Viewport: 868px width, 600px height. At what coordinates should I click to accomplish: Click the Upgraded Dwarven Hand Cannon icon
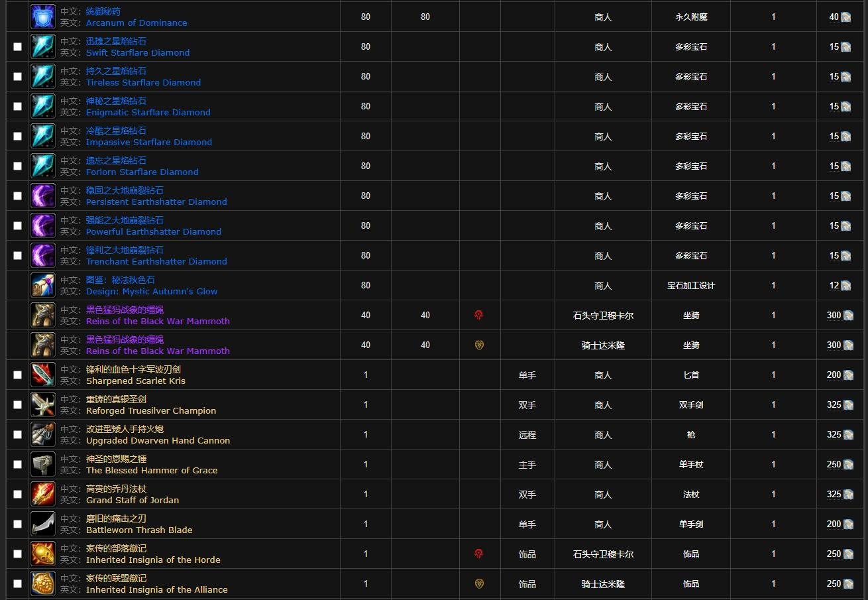point(43,435)
